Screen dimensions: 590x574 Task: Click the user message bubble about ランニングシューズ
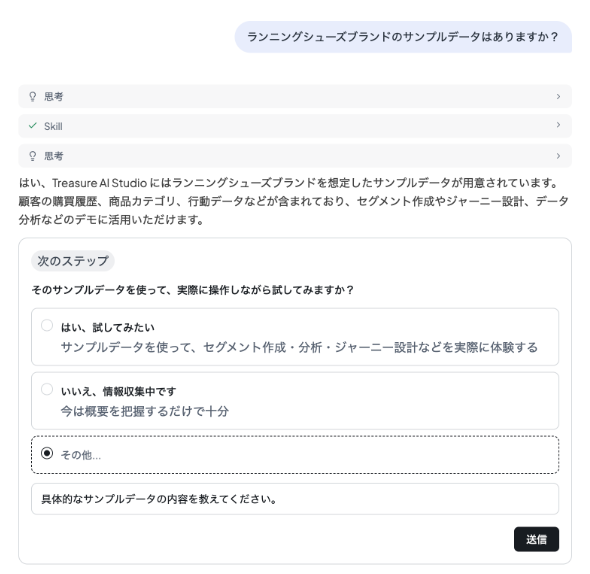point(403,37)
